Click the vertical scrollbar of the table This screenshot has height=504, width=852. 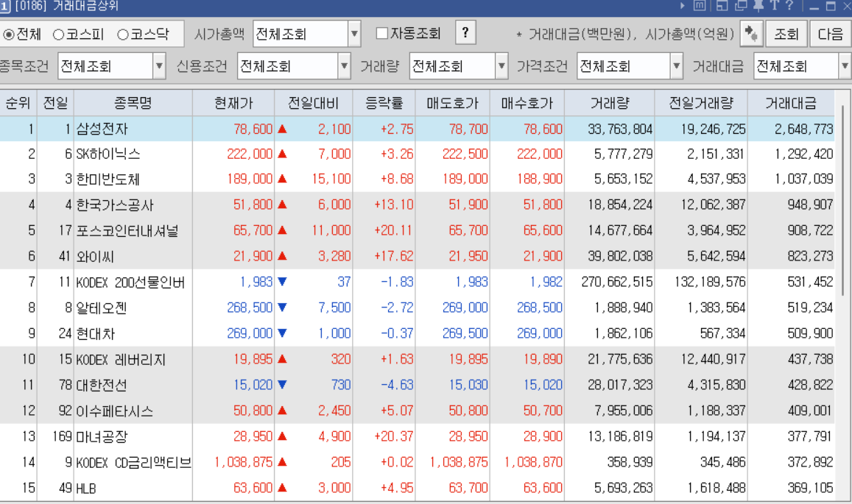tap(843, 201)
